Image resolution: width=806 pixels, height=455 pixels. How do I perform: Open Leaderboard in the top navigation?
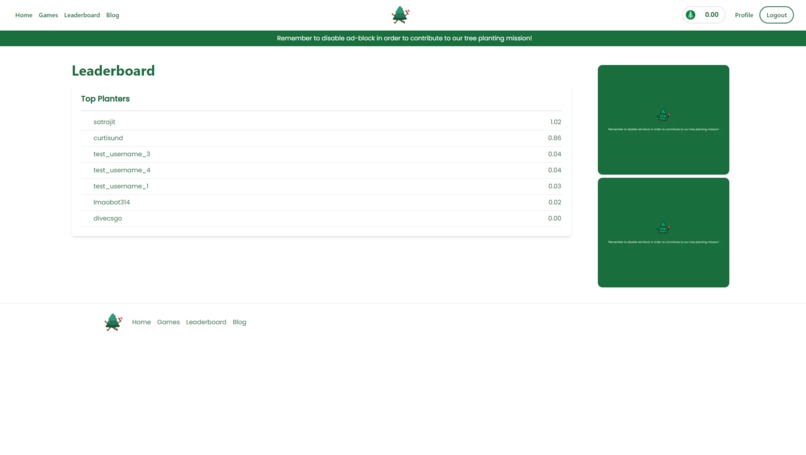tap(82, 15)
